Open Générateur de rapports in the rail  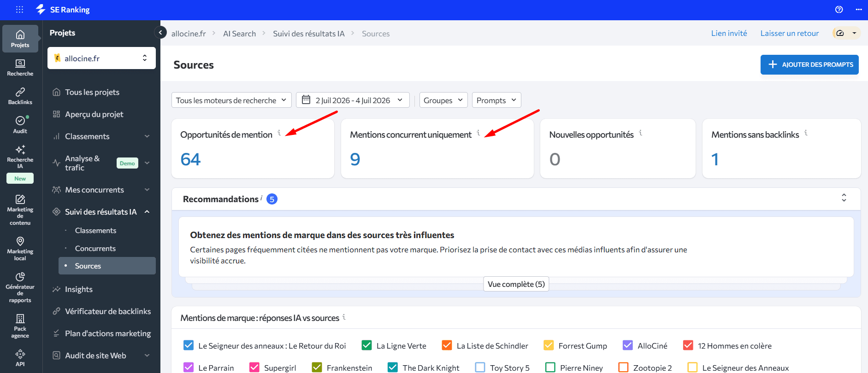pyautogui.click(x=20, y=288)
